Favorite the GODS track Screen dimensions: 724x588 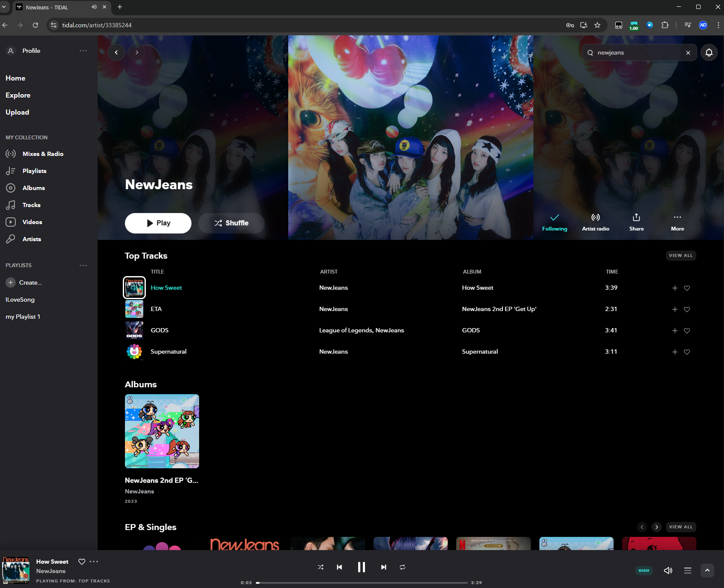coord(686,331)
